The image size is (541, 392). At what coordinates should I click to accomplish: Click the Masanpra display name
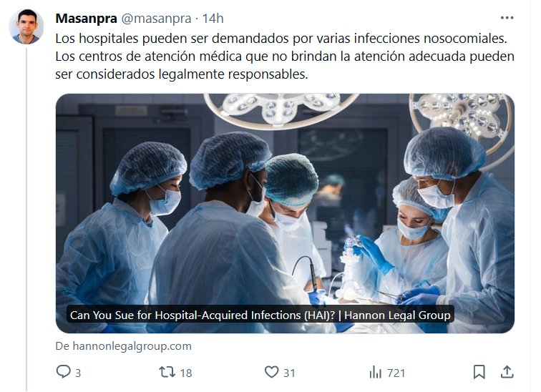87,19
